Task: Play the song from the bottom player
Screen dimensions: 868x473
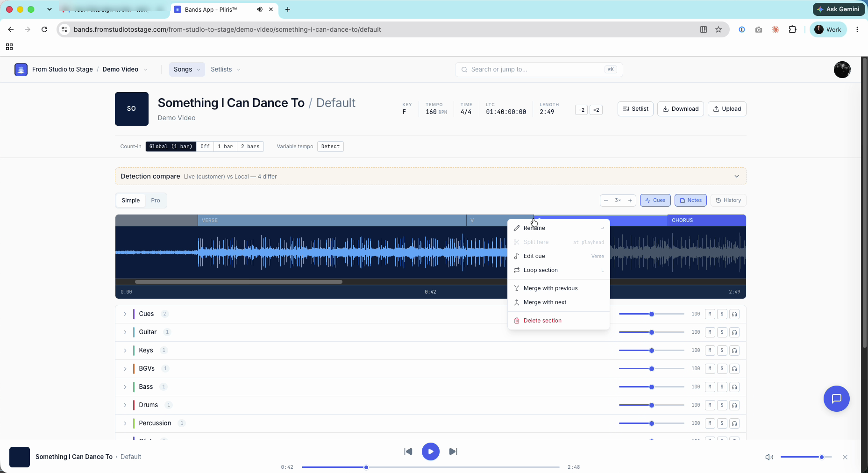Action: point(430,451)
